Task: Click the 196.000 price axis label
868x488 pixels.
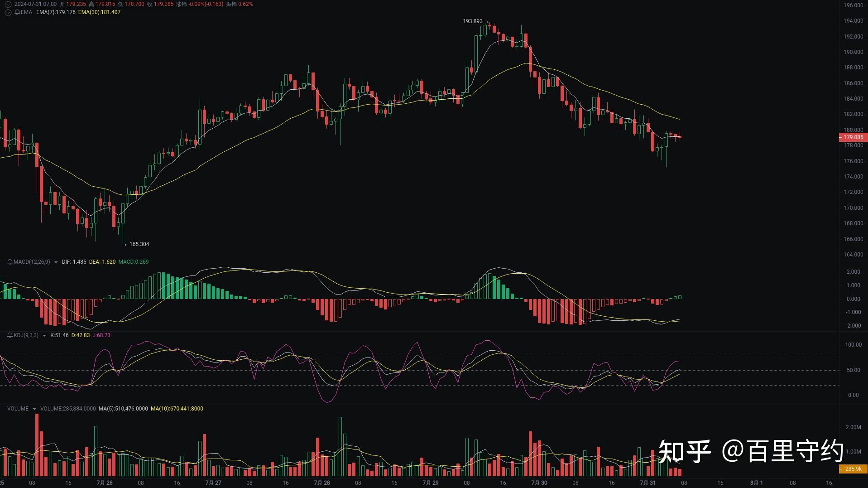Action: pos(853,5)
